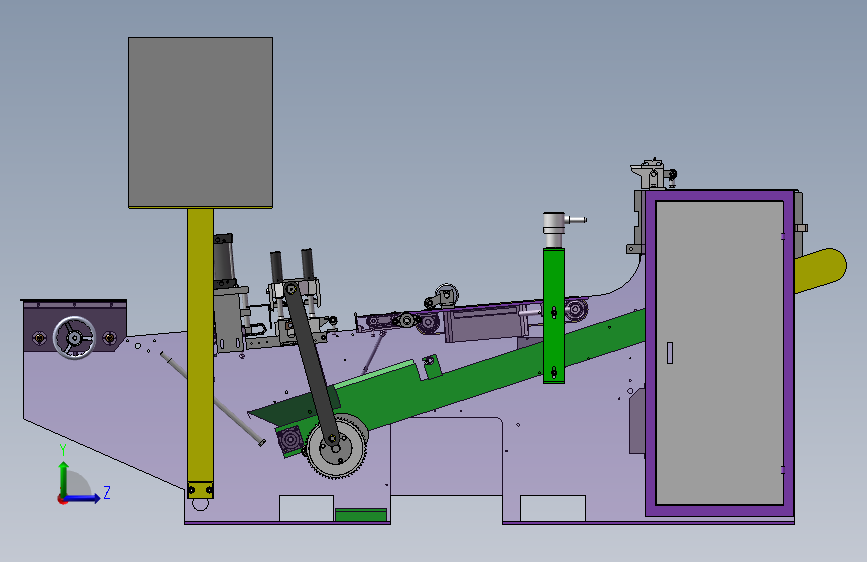Click the 'Y' axis label

click(63, 450)
